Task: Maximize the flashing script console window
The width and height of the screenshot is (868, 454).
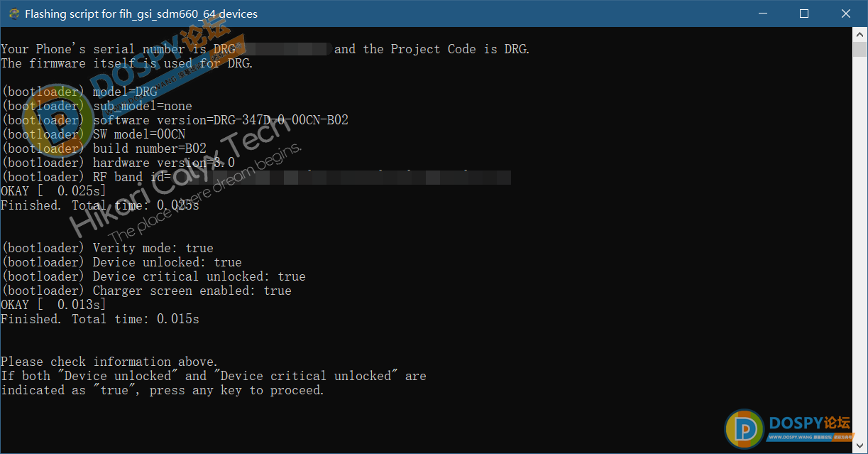Action: click(x=804, y=13)
